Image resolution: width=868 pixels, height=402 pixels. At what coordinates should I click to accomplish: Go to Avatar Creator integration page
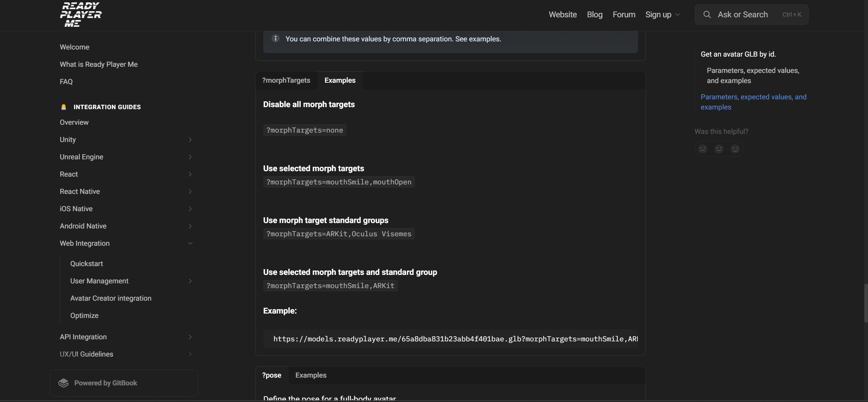pyautogui.click(x=111, y=298)
